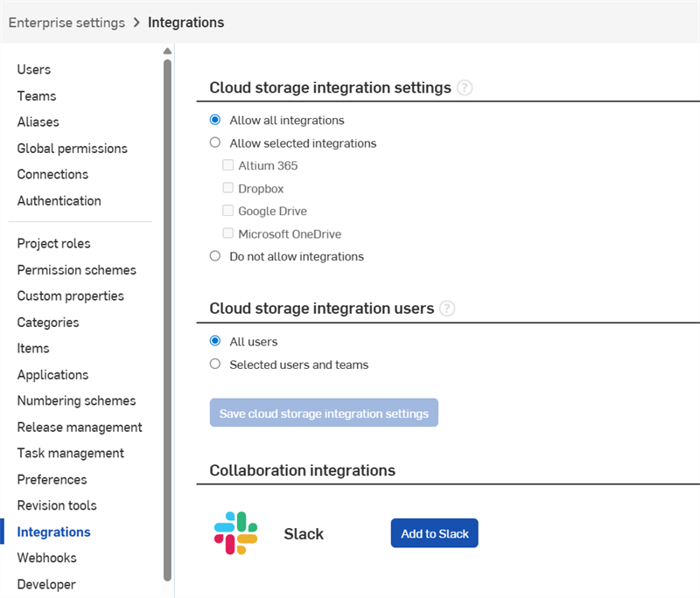Navigate to Permission schemes settings
Screen dimensions: 700x598
click(x=76, y=269)
